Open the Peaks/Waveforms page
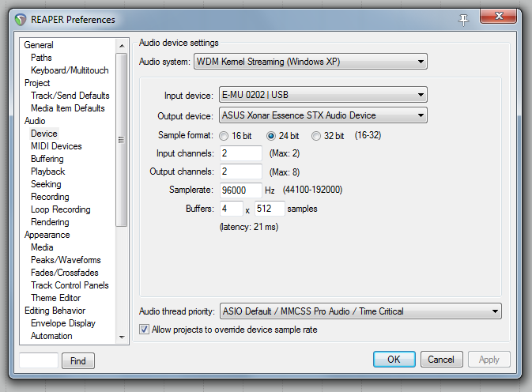The height and width of the screenshot is (392, 532). 66,260
